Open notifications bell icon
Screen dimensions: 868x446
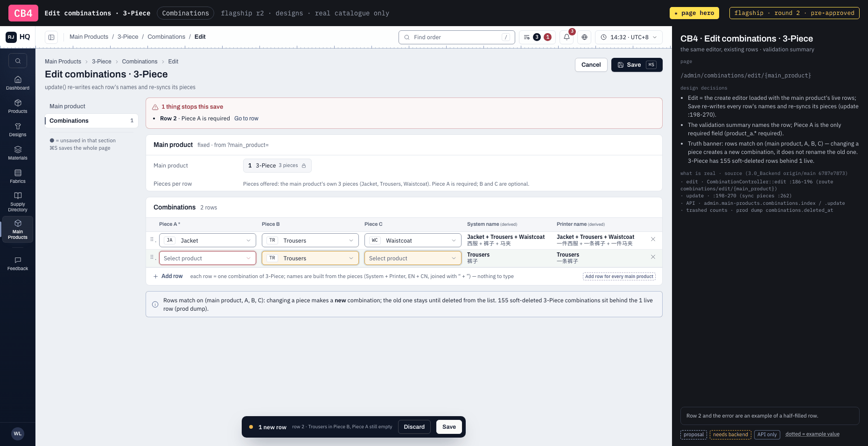(567, 37)
